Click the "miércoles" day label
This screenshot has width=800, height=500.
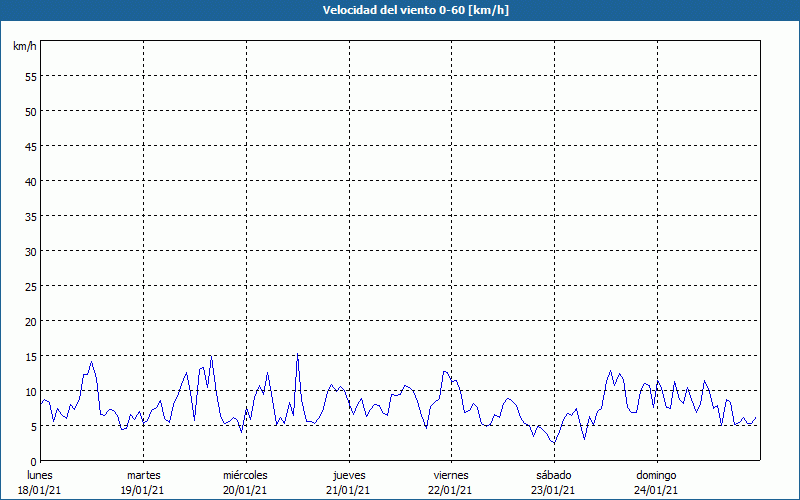245,475
